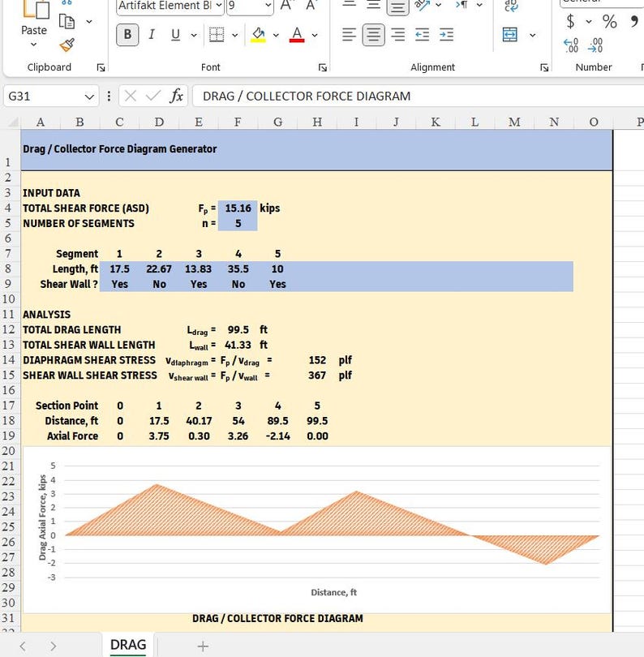This screenshot has height=657, width=644.
Task: Click the Orientation text angle icon
Action: pos(422,5)
